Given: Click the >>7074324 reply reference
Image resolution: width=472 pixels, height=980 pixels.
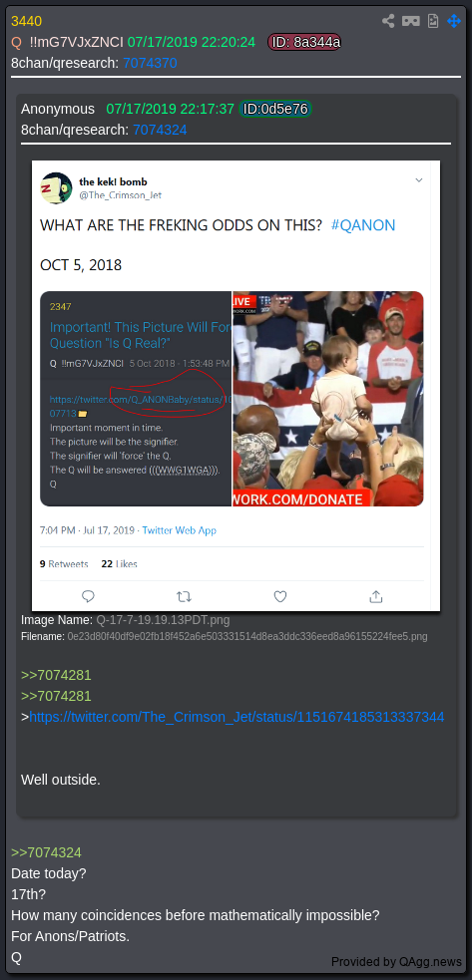Looking at the screenshot, I should coord(46,852).
